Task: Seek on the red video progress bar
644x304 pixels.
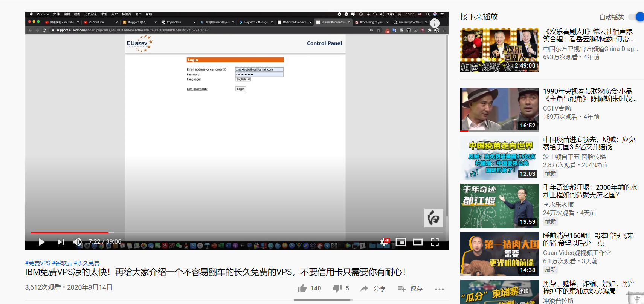Action: tap(238, 232)
